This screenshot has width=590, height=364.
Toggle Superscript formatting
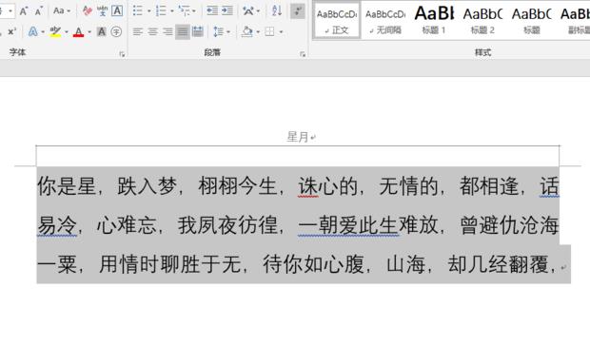click(11, 32)
